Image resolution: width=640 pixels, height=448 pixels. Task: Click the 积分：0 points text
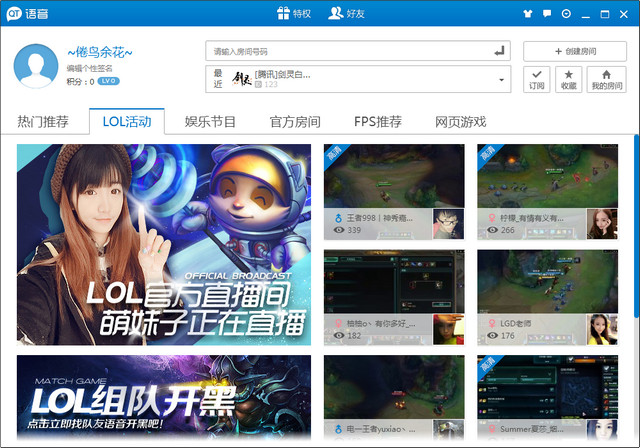click(x=80, y=82)
